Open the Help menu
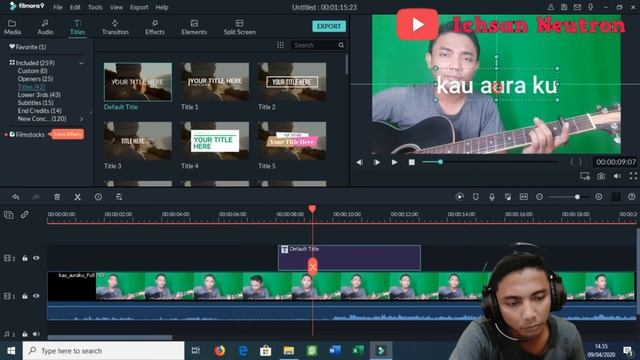640x360 pixels. 162,7
